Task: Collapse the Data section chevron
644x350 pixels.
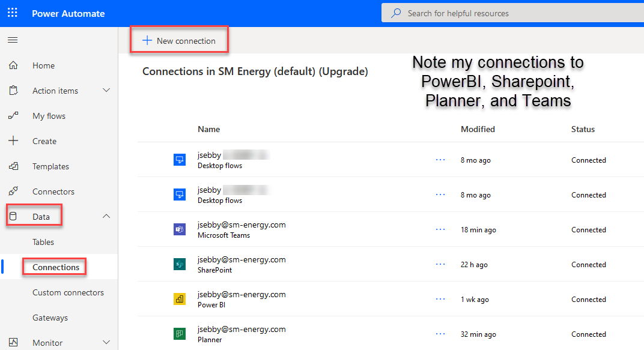Action: [x=106, y=216]
